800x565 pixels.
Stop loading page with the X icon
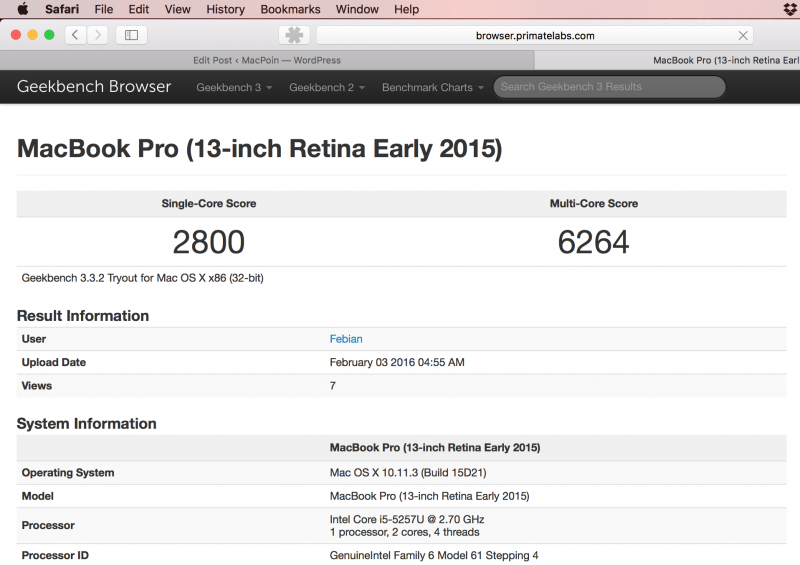[x=743, y=35]
